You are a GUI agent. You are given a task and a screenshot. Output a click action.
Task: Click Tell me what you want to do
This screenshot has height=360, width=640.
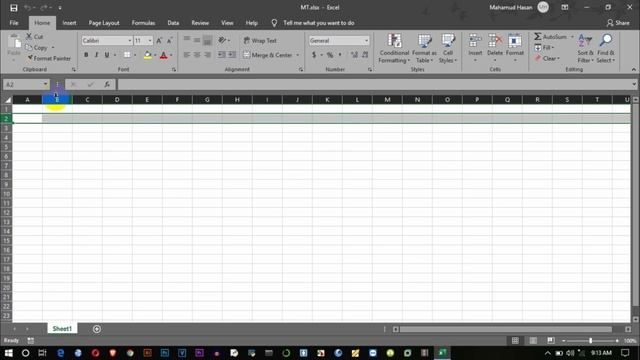[x=319, y=23]
